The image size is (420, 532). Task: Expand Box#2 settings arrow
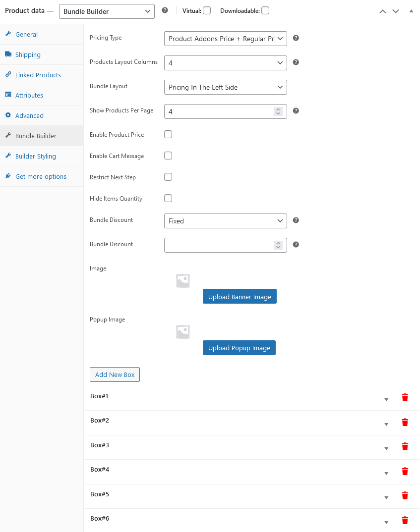point(386,424)
